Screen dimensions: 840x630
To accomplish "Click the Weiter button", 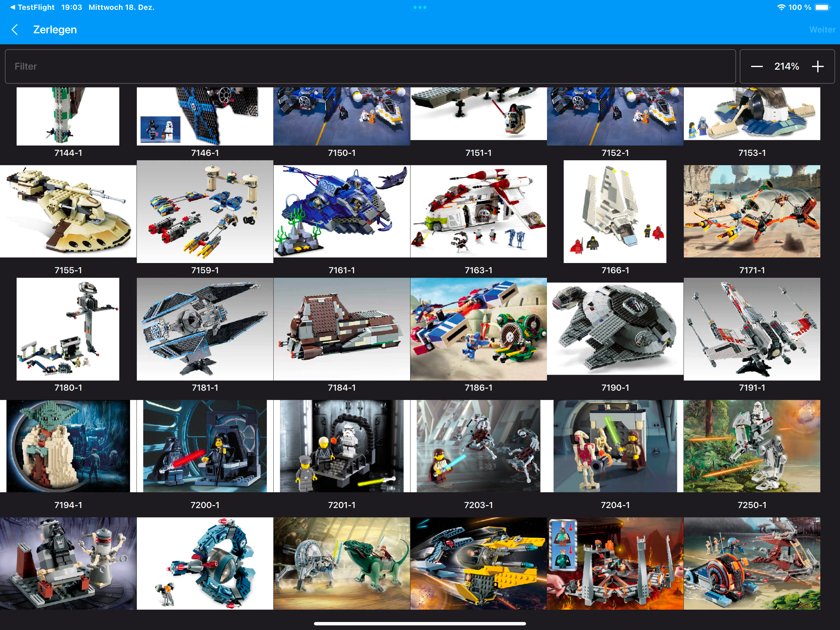I will click(822, 30).
